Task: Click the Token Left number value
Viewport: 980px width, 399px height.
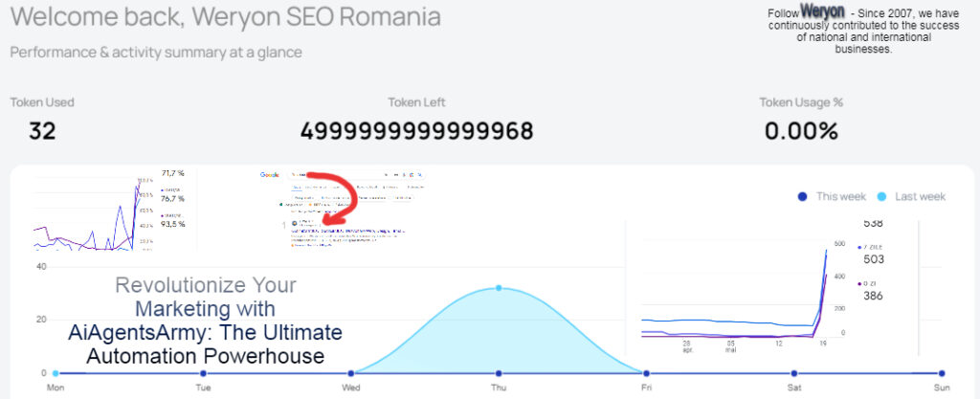Action: pos(416,131)
